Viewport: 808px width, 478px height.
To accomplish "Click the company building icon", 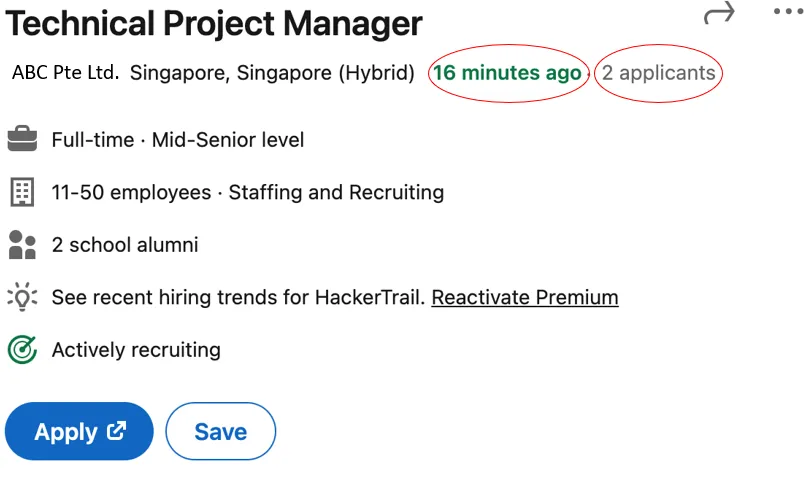I will click(x=22, y=192).
